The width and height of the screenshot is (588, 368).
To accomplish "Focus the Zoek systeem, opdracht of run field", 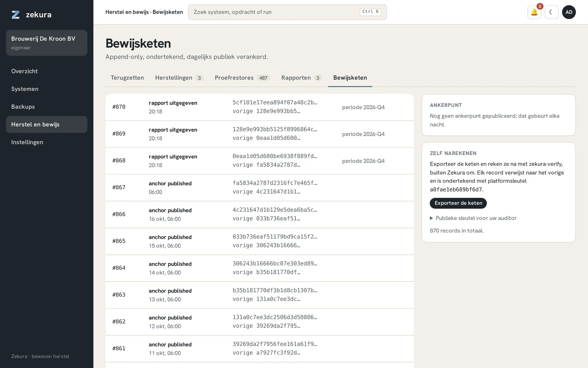I will pyautogui.click(x=287, y=12).
